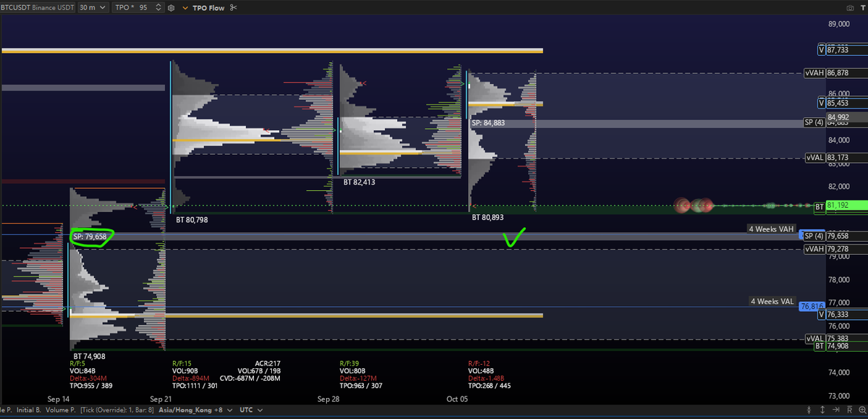Screen dimensions: 868x419
Task: Click the BT 82,413 label
Action: [359, 182]
